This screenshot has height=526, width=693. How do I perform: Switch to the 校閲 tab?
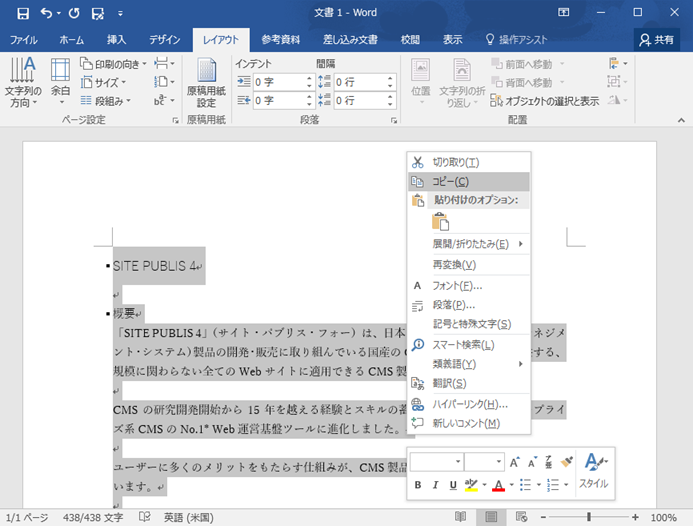point(410,40)
